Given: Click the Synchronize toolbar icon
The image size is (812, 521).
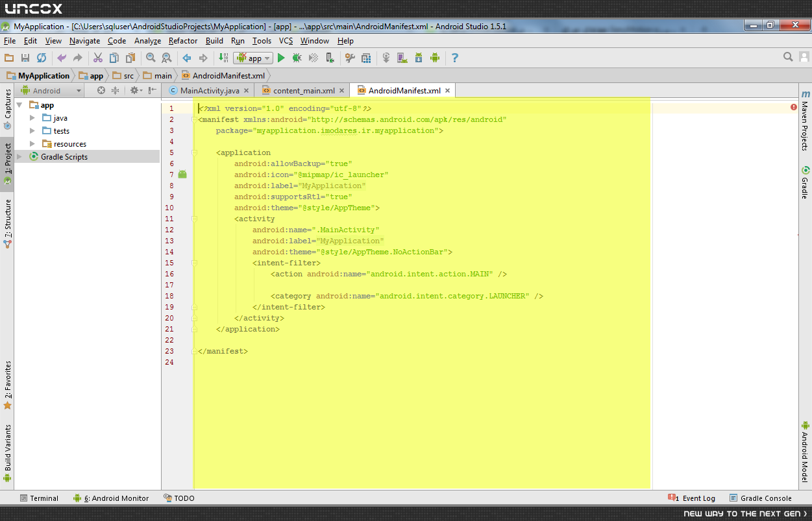Looking at the screenshot, I should click(42, 58).
